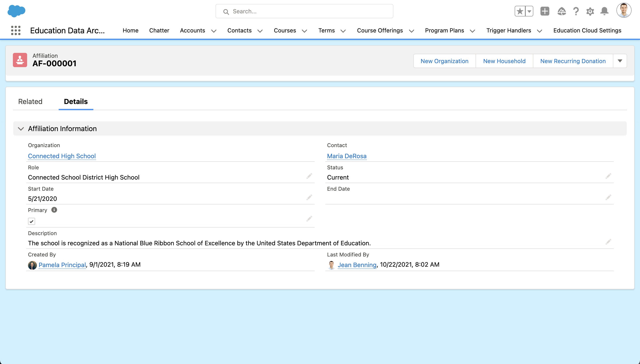Expand the Program Plans nav dropdown

point(472,31)
